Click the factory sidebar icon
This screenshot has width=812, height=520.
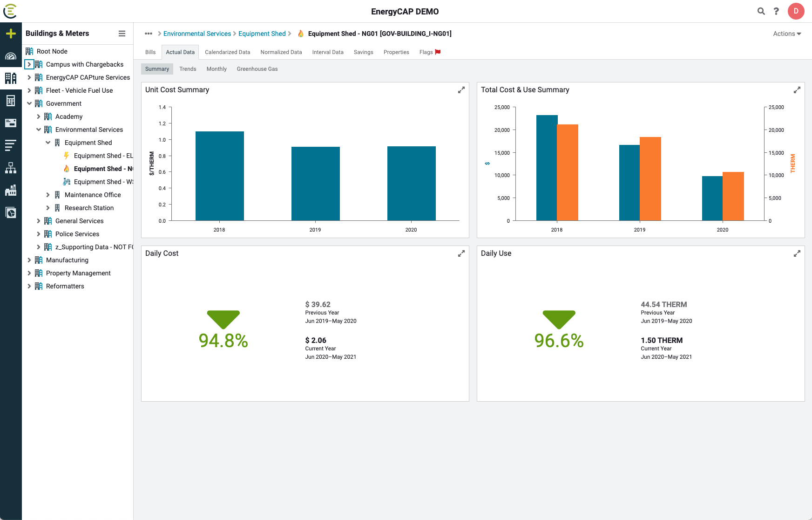point(11,190)
